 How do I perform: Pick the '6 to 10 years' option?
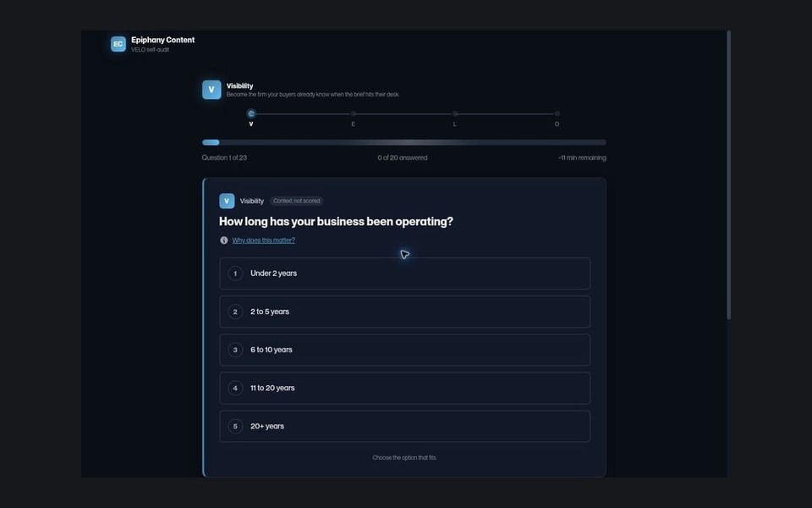(404, 350)
